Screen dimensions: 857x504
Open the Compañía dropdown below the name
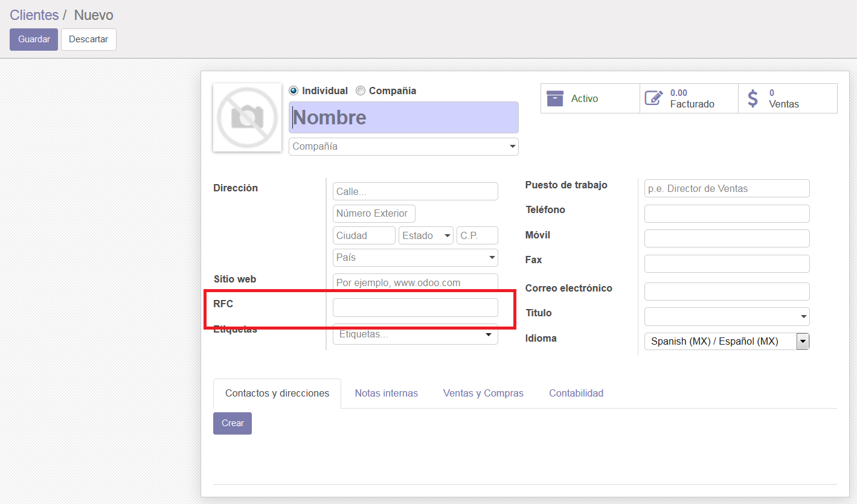[403, 147]
